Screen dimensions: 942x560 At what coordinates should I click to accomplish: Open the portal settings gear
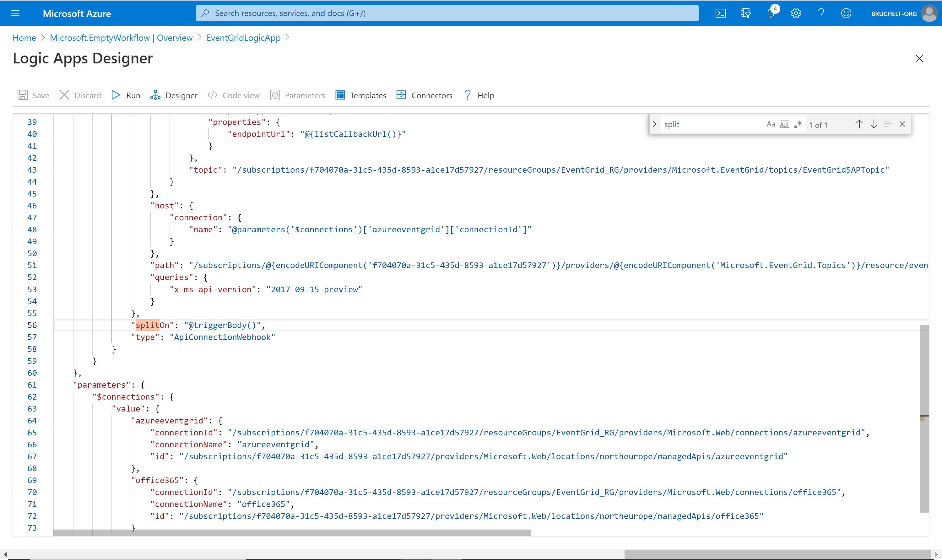[796, 13]
